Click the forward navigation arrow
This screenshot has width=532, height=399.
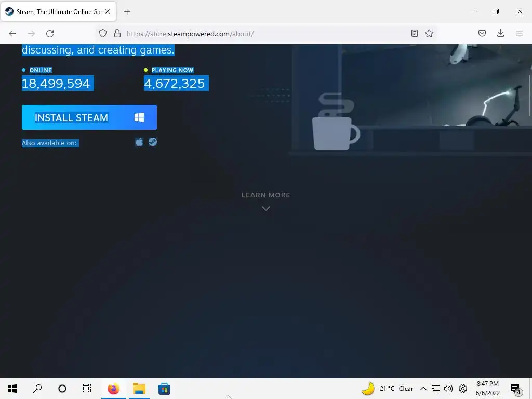point(31,34)
